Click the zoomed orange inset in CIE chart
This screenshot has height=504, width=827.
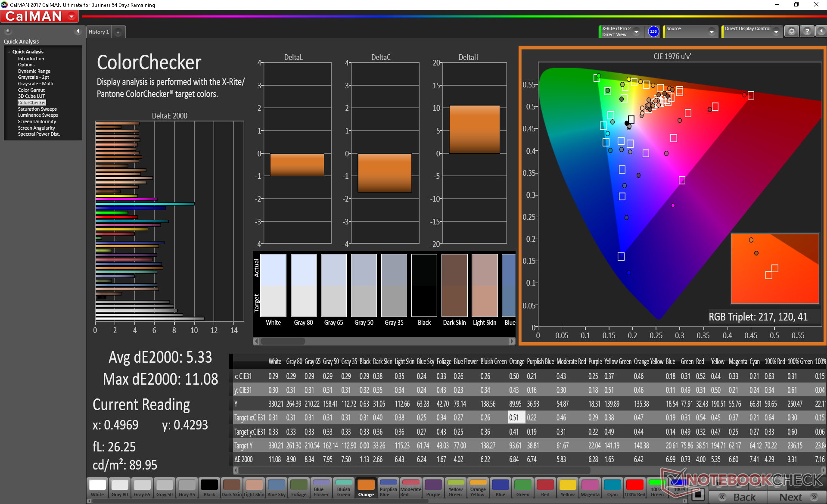(774, 268)
